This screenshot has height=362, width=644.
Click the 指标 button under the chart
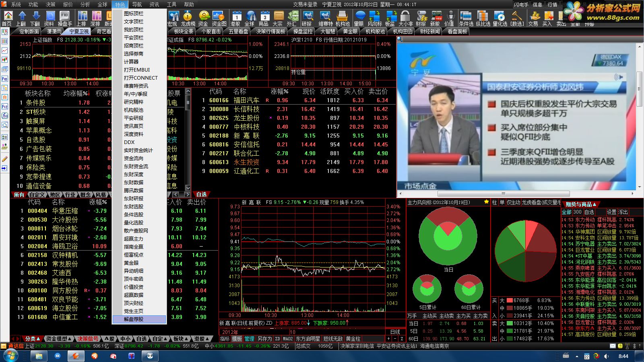click(225, 339)
